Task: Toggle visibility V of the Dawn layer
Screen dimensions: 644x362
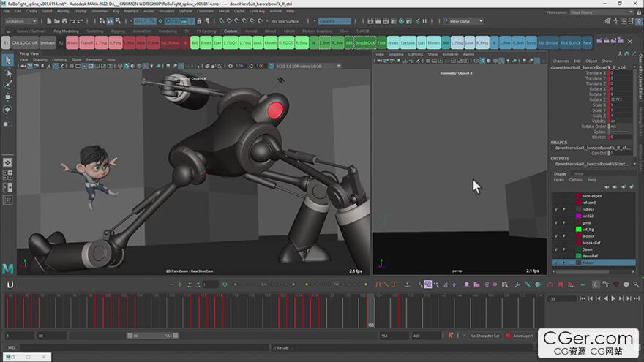Action: tap(556, 249)
